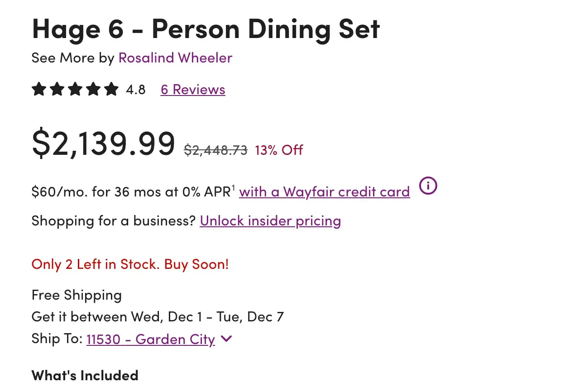Click the fifth rating star
The image size is (564, 392).
(x=111, y=89)
